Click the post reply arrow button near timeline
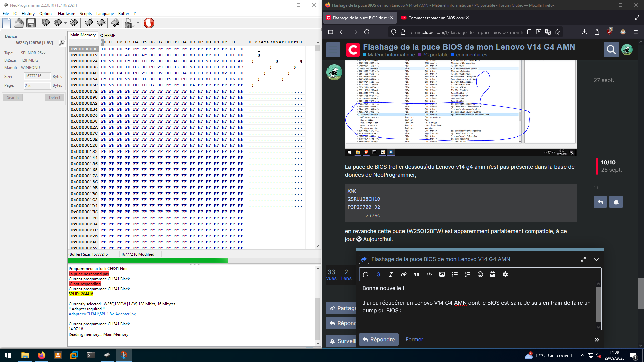This screenshot has height=362, width=644. 600,202
